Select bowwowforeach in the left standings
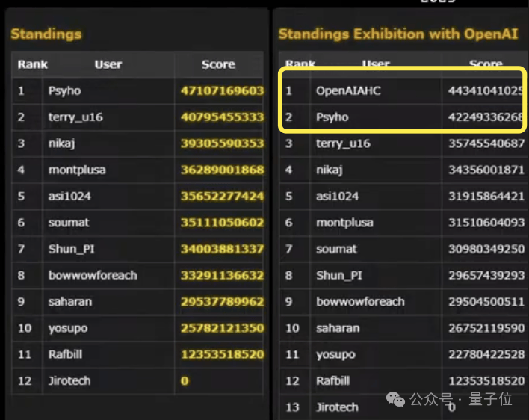The height and width of the screenshot is (420, 529). tap(93, 275)
